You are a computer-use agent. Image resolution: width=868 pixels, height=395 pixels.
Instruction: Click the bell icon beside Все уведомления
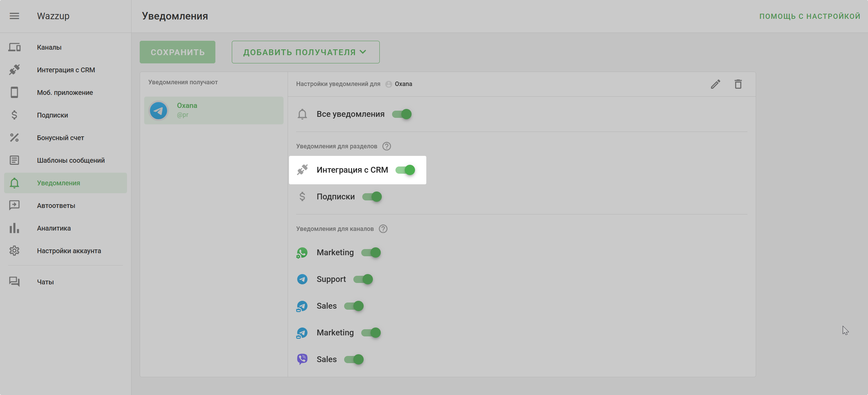[x=302, y=114]
